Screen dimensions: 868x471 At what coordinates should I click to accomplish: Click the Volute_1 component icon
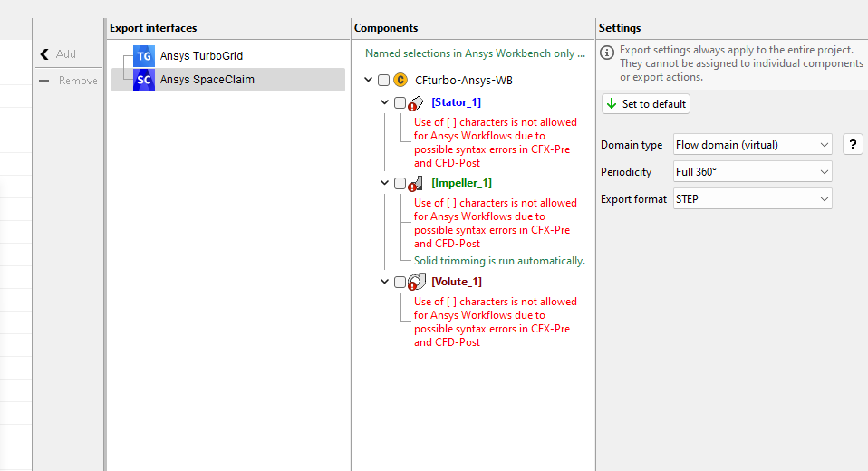click(x=417, y=282)
